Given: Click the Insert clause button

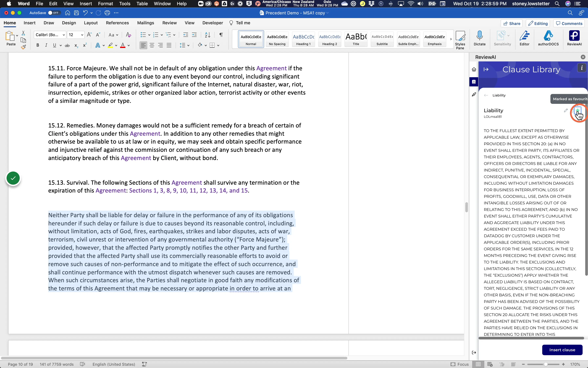Looking at the screenshot, I should pos(562,350).
